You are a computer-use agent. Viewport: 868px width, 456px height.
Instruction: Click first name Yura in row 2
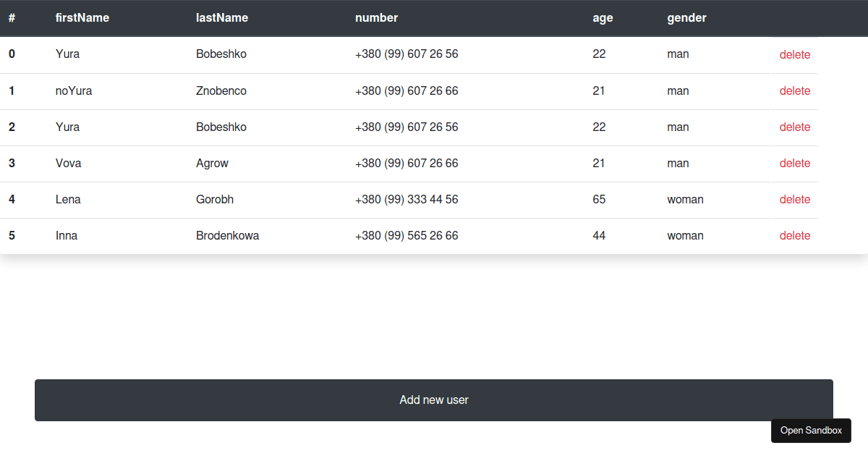point(68,127)
